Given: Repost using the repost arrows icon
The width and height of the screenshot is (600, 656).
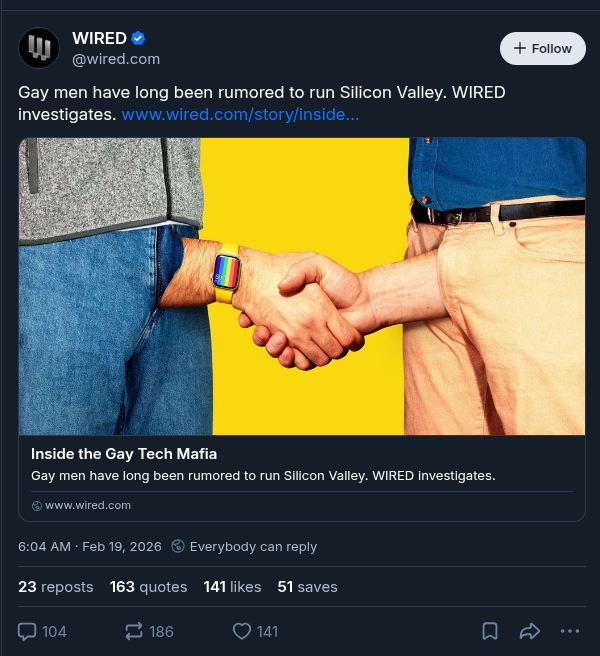Looking at the screenshot, I should pyautogui.click(x=134, y=631).
